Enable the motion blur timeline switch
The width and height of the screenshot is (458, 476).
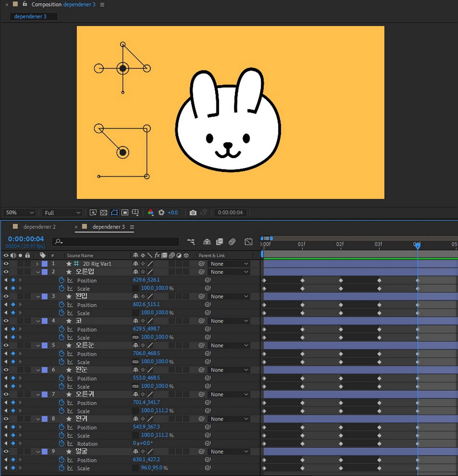click(x=232, y=242)
